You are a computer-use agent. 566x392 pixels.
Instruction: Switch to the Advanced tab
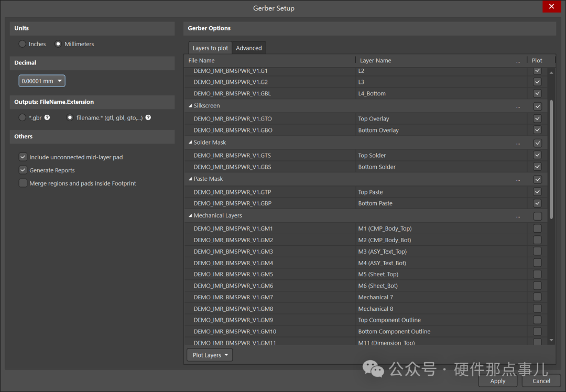[249, 48]
